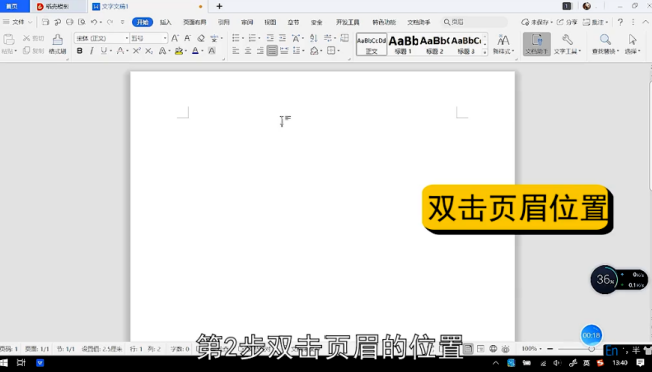Image resolution: width=652 pixels, height=372 pixels.
Task: Open the Developer Tools ribbon tab
Action: click(x=348, y=22)
